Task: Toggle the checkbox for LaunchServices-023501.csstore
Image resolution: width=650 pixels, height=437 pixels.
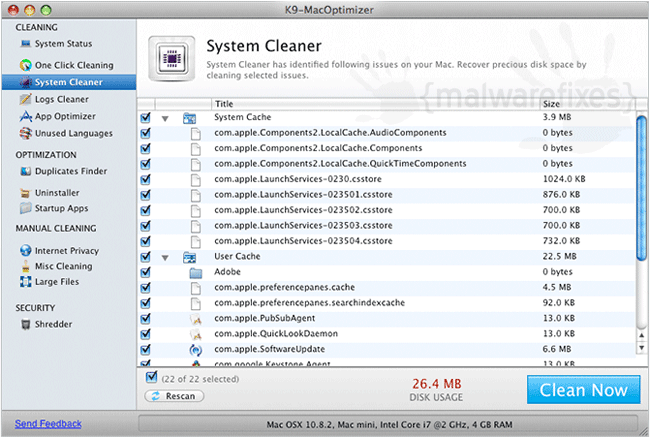Action: [146, 195]
